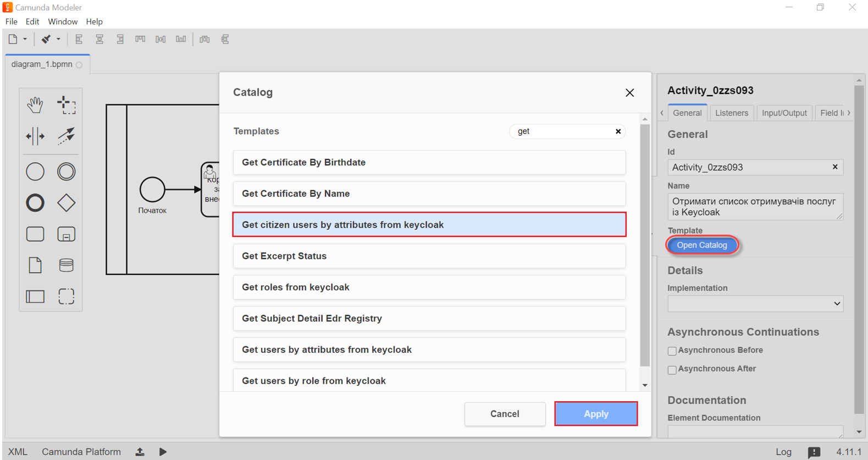Align selected elements right
868x460 pixels.
click(x=120, y=39)
